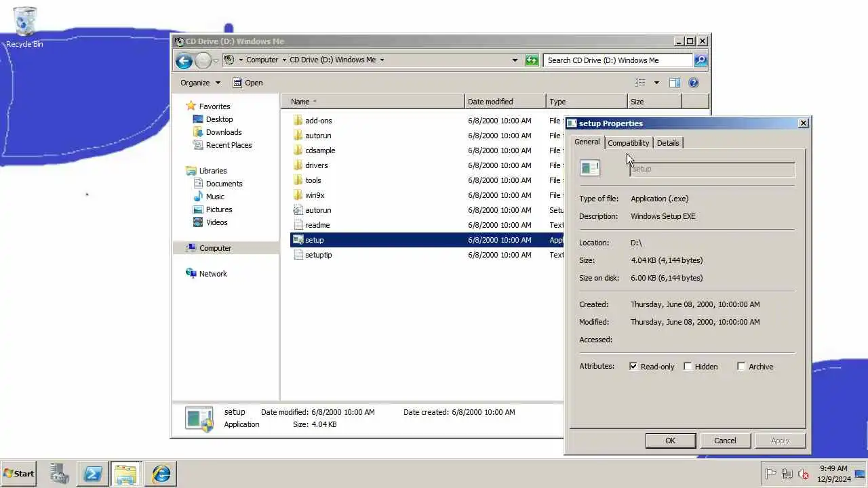Switch to the Compatibility tab

(x=628, y=143)
